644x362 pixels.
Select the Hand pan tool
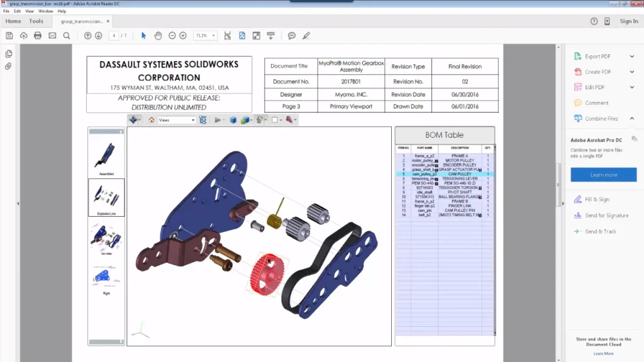click(x=157, y=36)
